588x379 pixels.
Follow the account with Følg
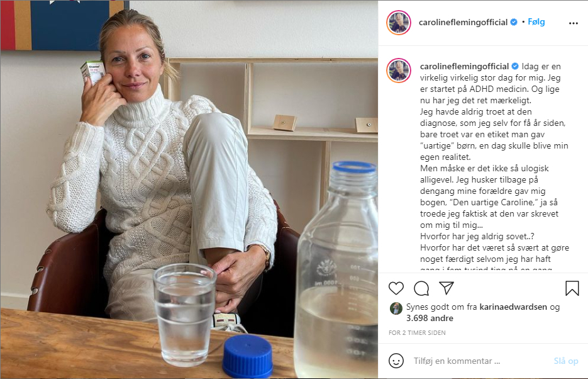tap(536, 22)
